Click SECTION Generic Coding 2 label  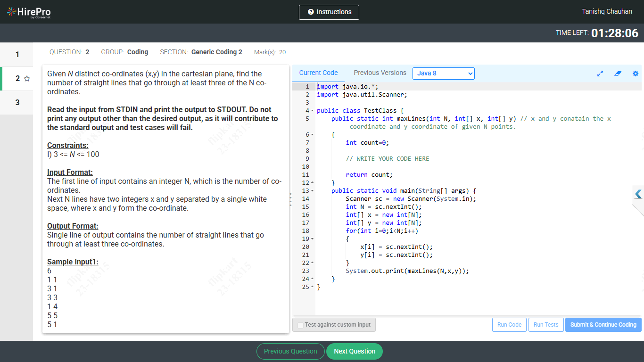201,52
